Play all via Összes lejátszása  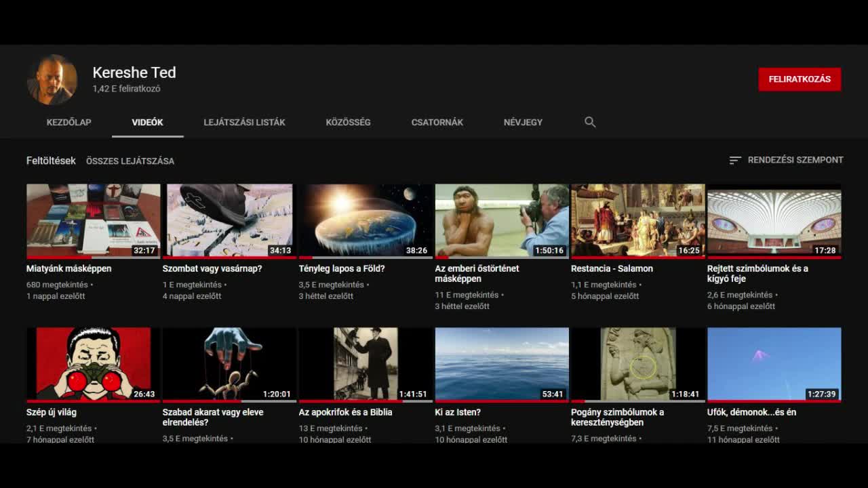click(130, 161)
